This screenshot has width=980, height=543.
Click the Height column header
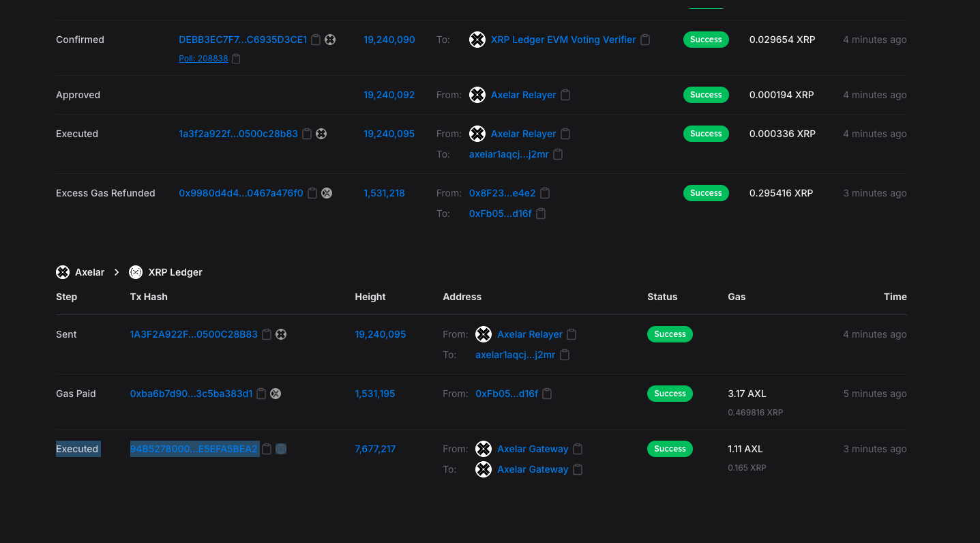click(x=370, y=297)
